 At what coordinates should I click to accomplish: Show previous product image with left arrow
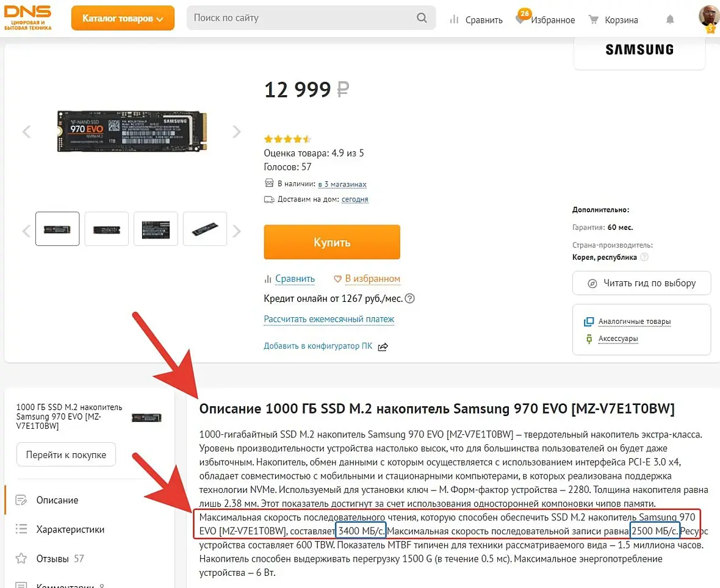(26, 132)
